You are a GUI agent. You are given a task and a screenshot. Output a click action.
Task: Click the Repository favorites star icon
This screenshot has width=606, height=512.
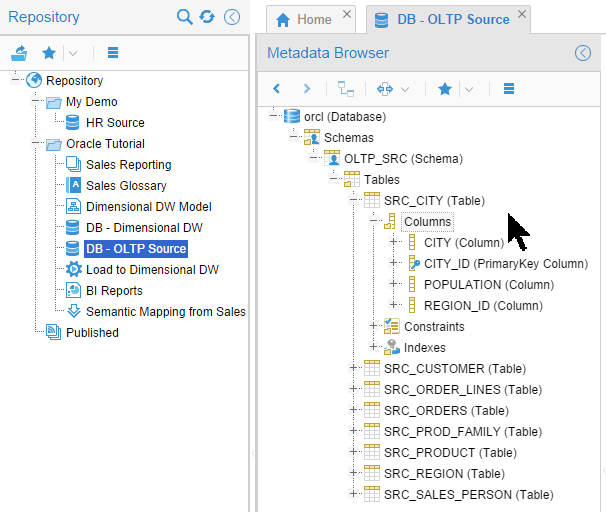[49, 53]
